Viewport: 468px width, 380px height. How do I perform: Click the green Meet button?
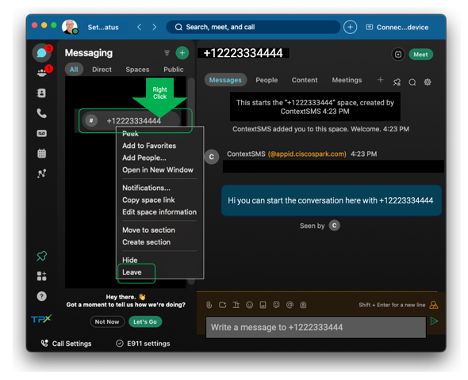[421, 54]
